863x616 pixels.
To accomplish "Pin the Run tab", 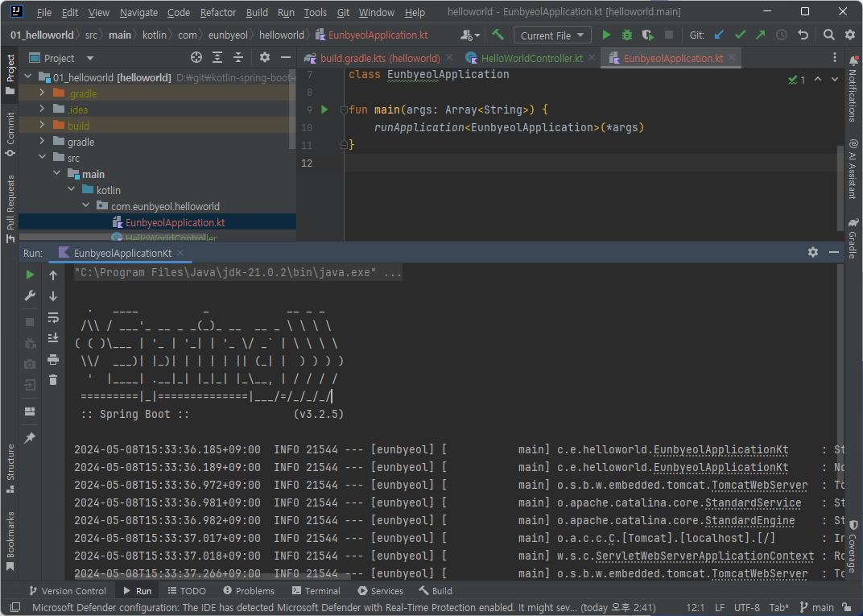I will tap(31, 437).
